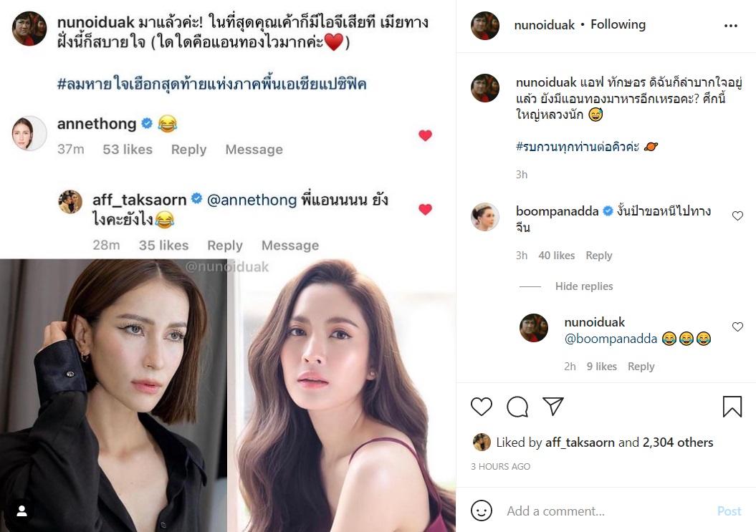This screenshot has width=756, height=532.
Task: Like boompanadda's comment heart
Action: pyautogui.click(x=737, y=216)
